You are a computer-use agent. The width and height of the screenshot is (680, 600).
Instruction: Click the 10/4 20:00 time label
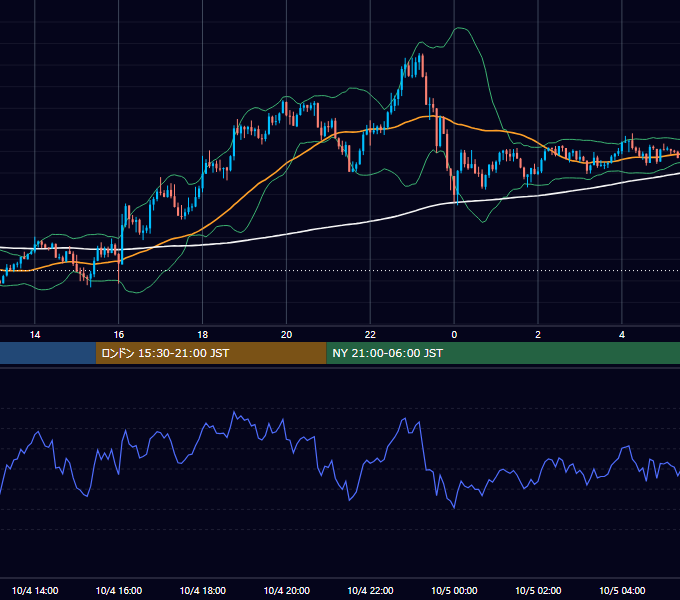287,590
